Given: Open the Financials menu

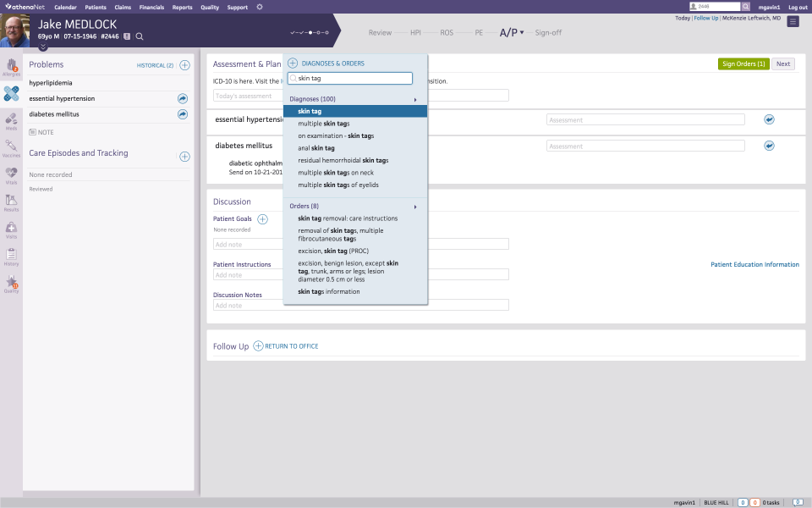Looking at the screenshot, I should [x=151, y=8].
